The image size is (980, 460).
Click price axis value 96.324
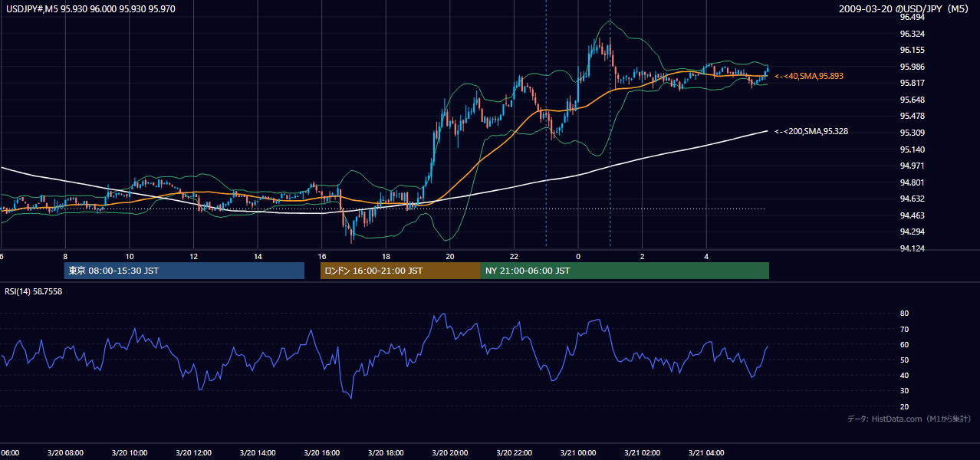[x=911, y=34]
